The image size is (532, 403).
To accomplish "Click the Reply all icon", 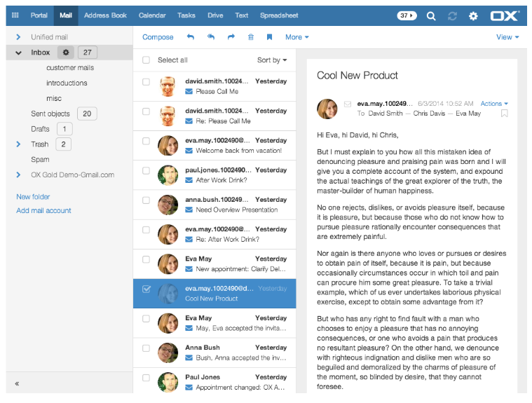I will pyautogui.click(x=211, y=37).
